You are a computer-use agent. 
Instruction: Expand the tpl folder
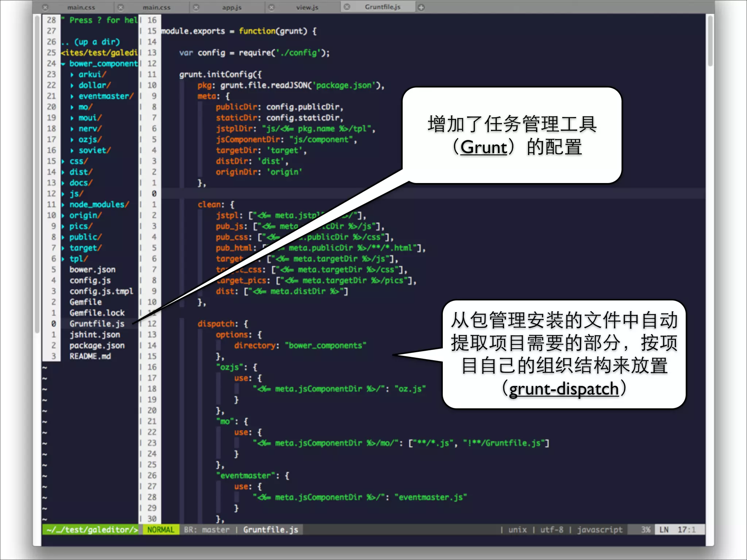click(x=63, y=259)
